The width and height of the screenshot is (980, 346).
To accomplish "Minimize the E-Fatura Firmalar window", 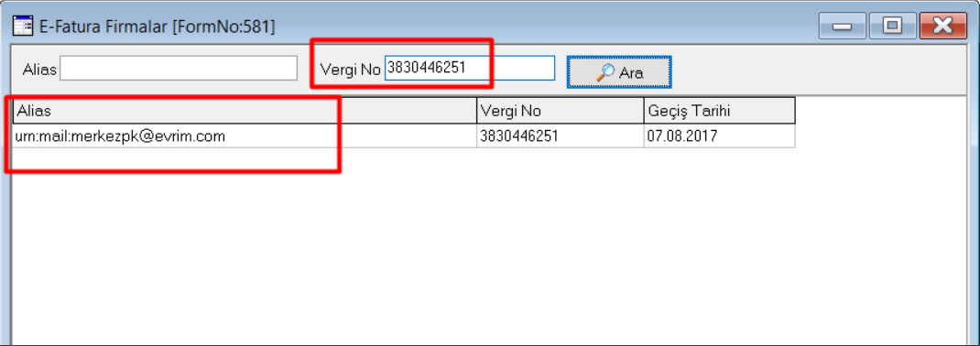I will click(x=844, y=26).
